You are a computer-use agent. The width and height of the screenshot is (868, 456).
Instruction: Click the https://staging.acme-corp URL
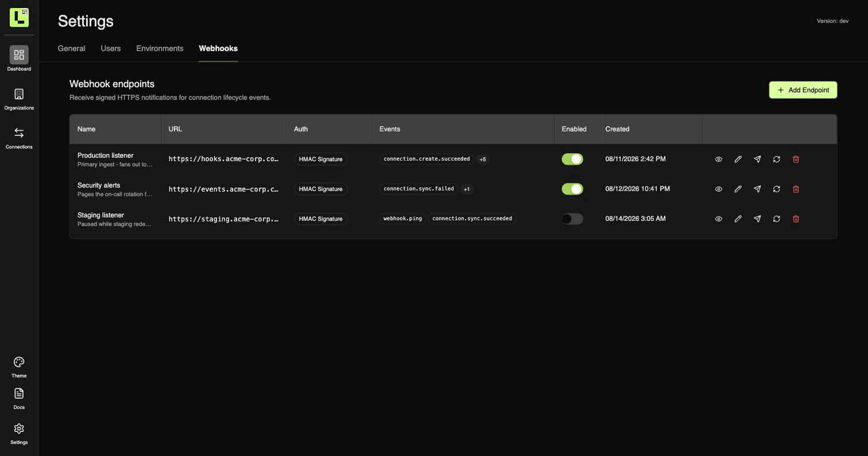(224, 219)
